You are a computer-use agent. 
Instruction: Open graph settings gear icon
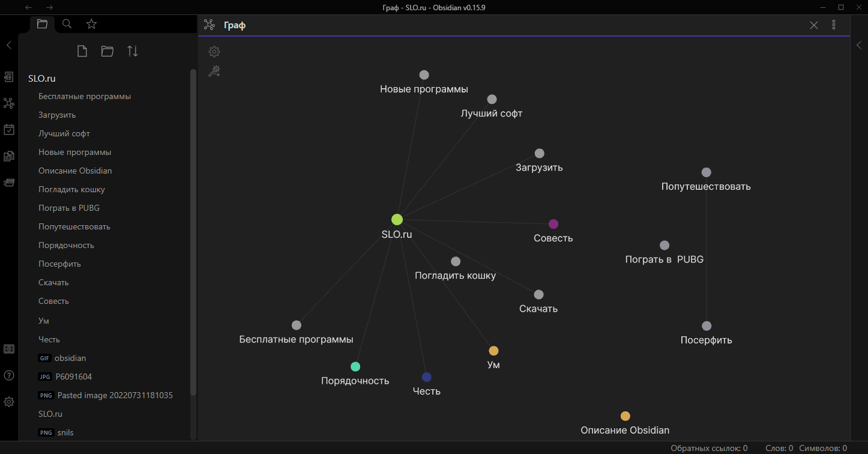click(x=214, y=52)
